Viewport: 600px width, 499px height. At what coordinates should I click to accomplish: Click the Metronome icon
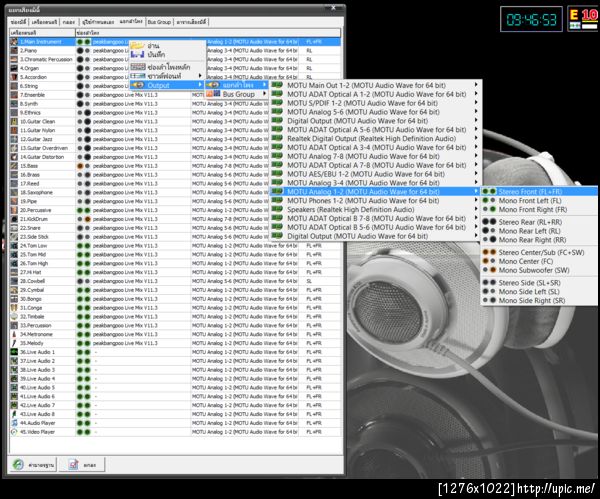(x=14, y=334)
